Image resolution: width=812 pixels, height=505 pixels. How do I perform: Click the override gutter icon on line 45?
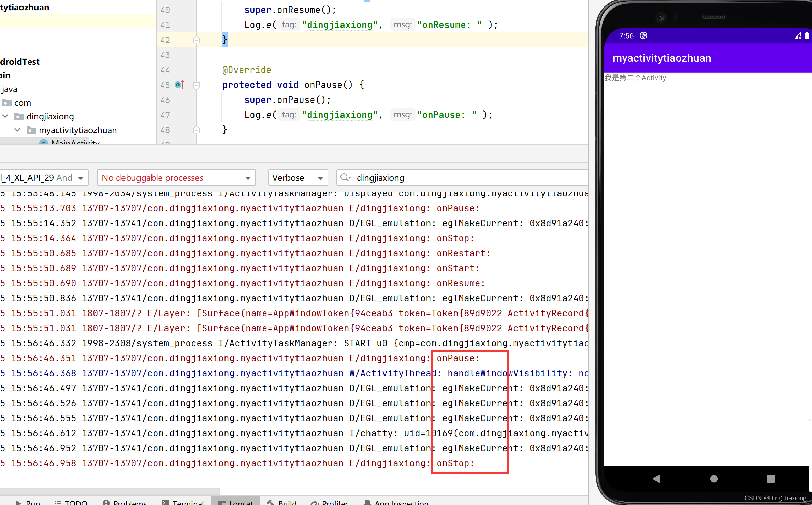click(x=179, y=85)
